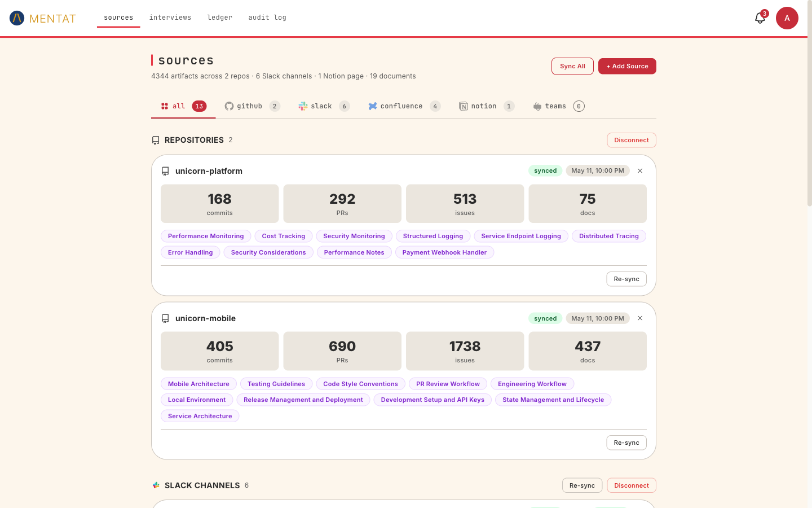Image resolution: width=812 pixels, height=508 pixels.
Task: Disconnect the Slack Channels section
Action: 632,485
